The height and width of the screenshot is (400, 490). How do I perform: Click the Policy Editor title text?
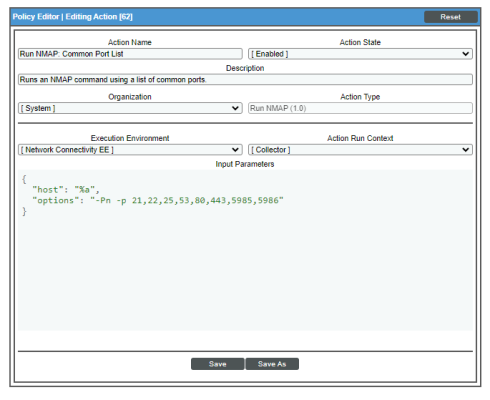click(x=72, y=17)
